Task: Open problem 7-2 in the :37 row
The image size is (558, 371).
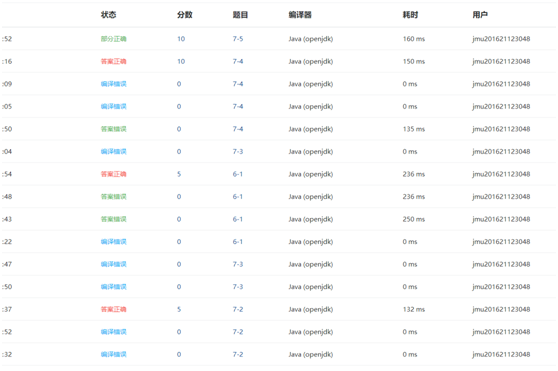Action: [238, 309]
